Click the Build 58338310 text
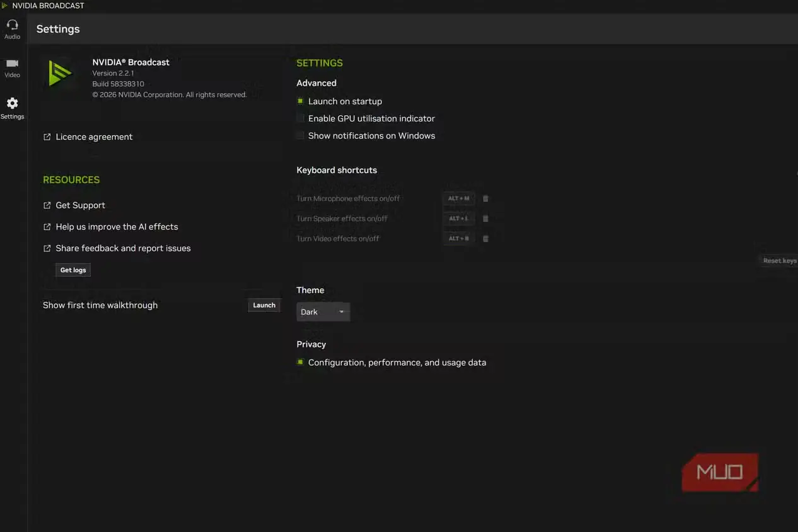 pyautogui.click(x=118, y=84)
